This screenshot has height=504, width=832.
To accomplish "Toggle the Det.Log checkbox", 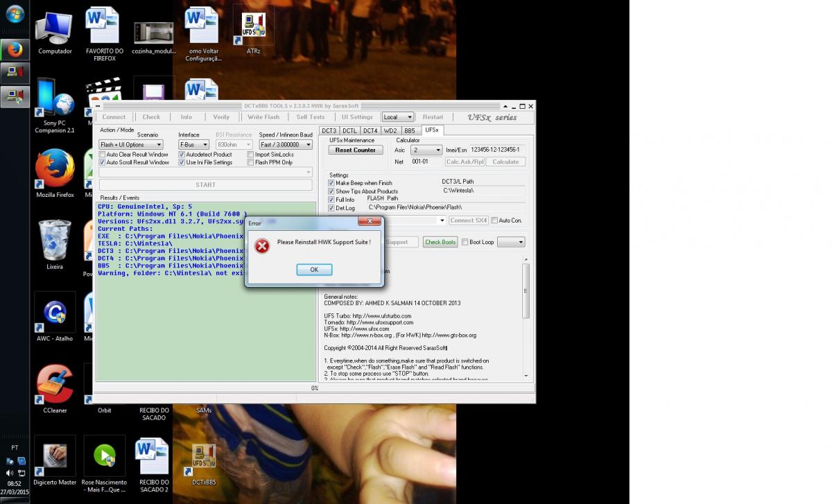I will 331,208.
